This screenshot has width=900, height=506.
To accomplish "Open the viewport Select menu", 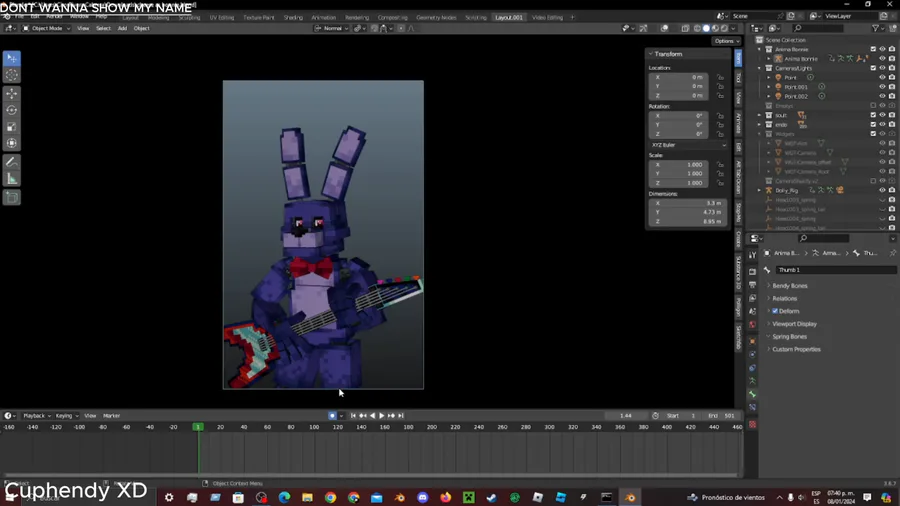I will pos(103,28).
